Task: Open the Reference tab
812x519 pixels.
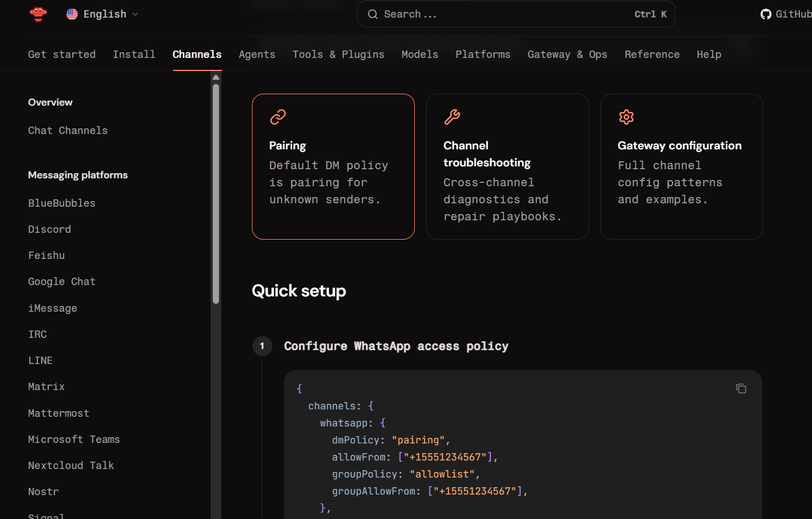Action: pyautogui.click(x=652, y=55)
